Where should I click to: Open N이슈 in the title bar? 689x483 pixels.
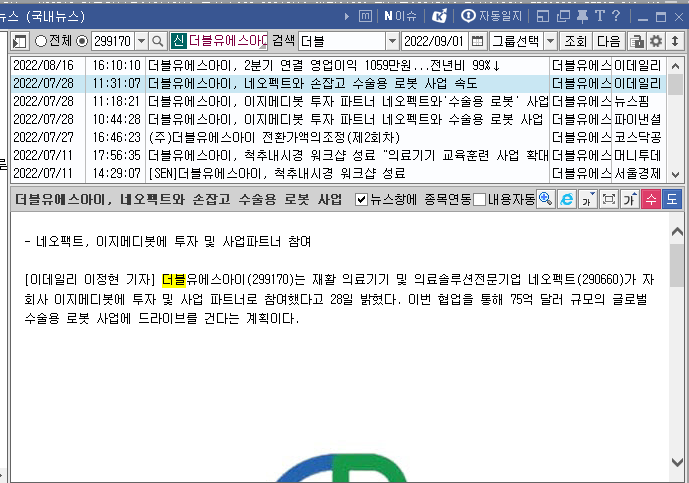(x=400, y=16)
